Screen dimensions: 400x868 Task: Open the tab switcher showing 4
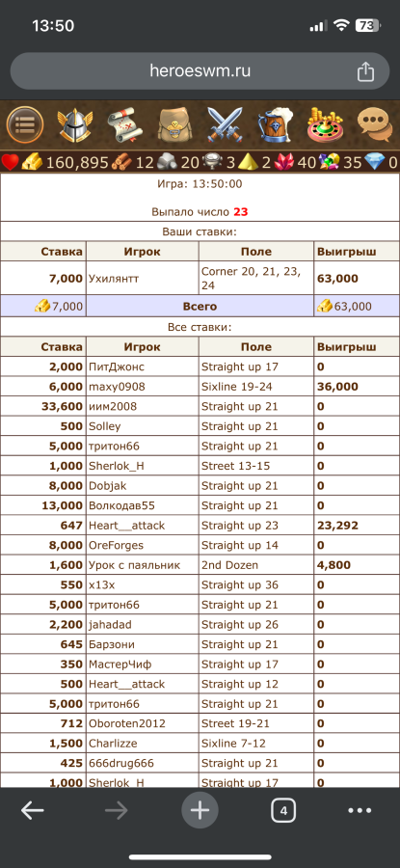[x=283, y=811]
